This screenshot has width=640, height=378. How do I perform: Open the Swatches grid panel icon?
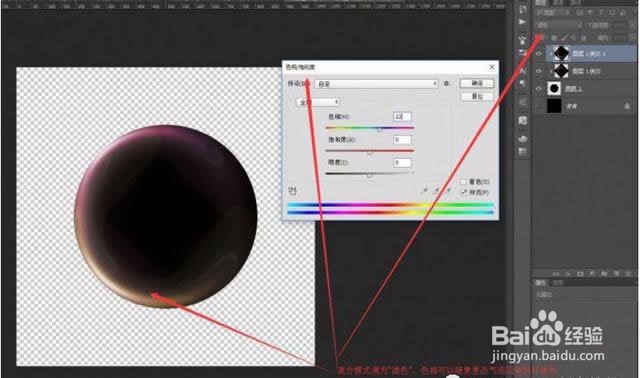pyautogui.click(x=522, y=152)
